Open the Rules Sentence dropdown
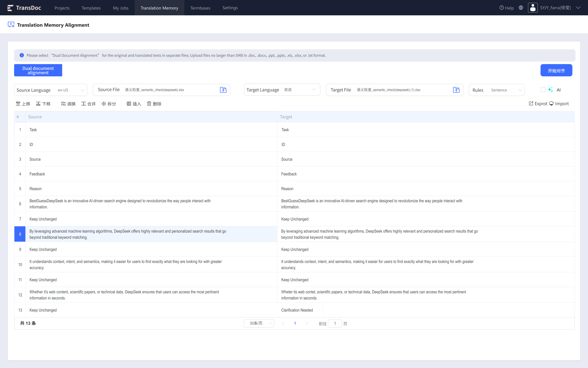The image size is (588, 368). coord(497,90)
